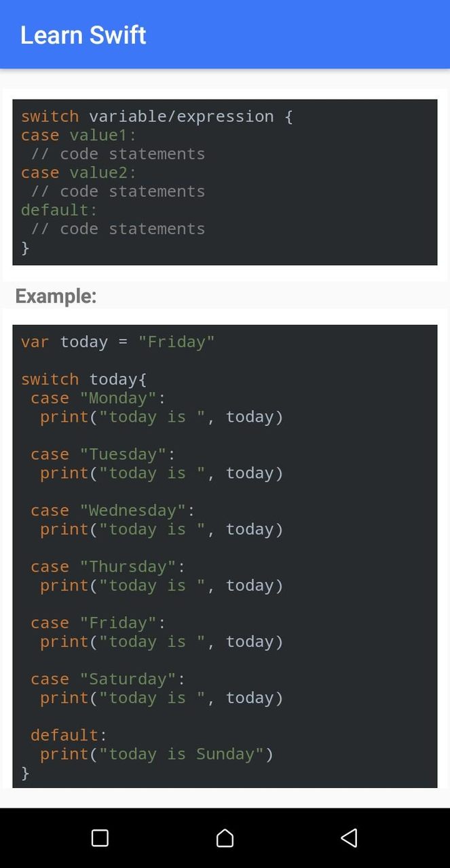Tap the 'default:' line in the example

(64, 734)
